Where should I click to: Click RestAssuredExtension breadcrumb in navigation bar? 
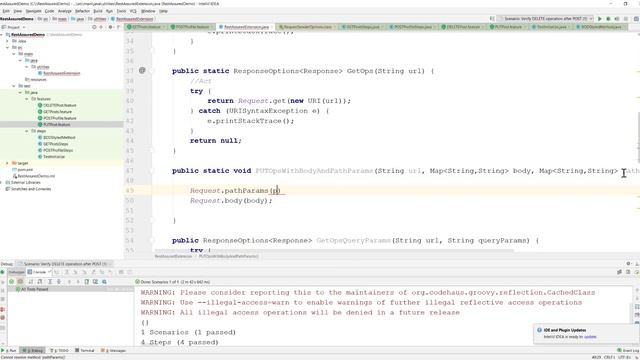[132, 19]
